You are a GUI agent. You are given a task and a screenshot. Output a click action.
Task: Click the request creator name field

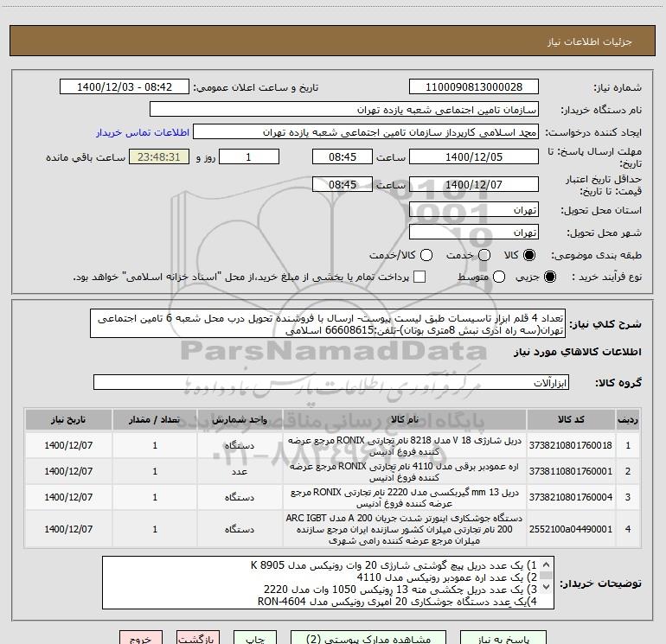[366, 132]
